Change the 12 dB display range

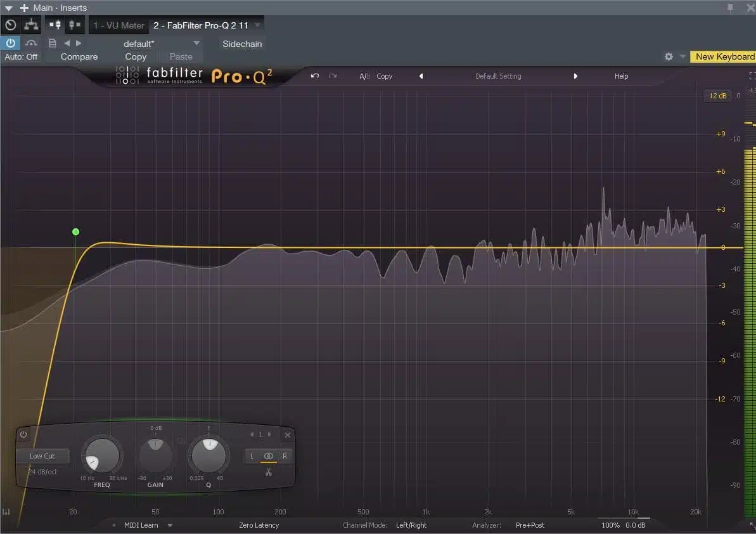(x=717, y=96)
